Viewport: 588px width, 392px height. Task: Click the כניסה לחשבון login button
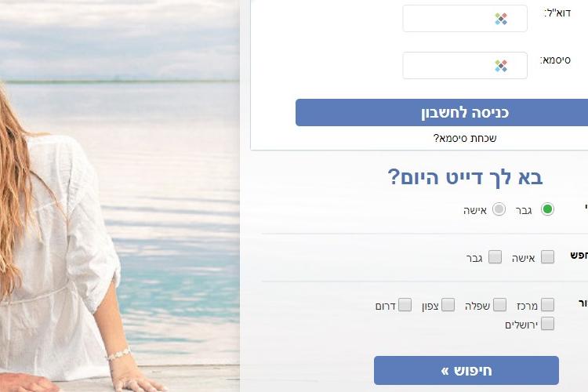tap(441, 113)
